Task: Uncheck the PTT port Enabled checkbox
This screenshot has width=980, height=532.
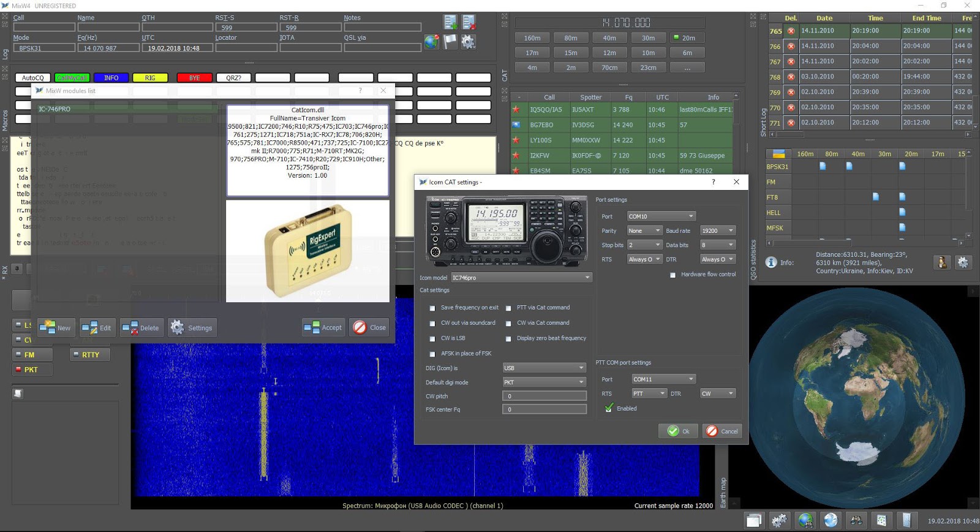Action: [x=609, y=408]
